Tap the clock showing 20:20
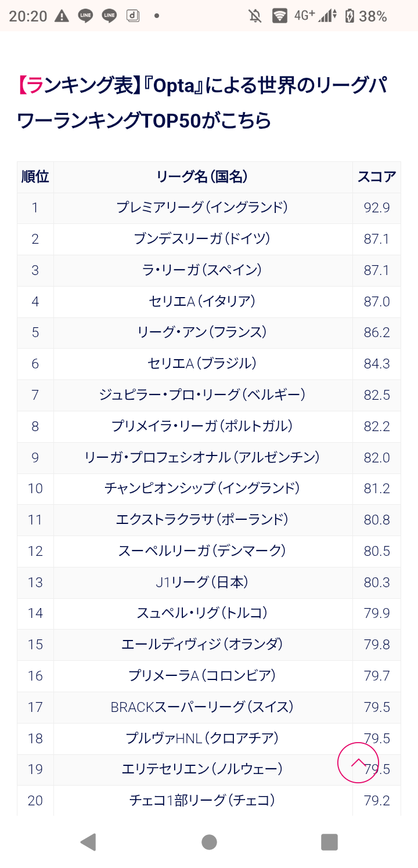The image size is (418, 868). pyautogui.click(x=28, y=16)
